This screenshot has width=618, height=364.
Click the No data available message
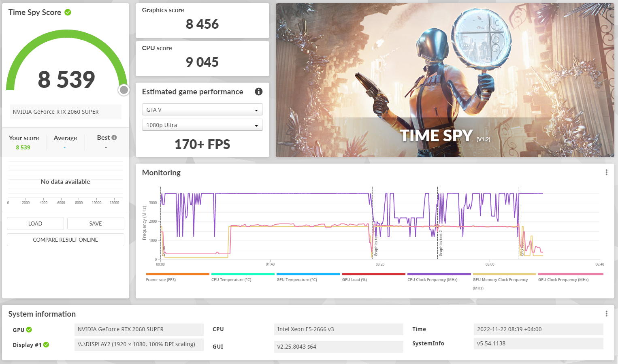66,182
